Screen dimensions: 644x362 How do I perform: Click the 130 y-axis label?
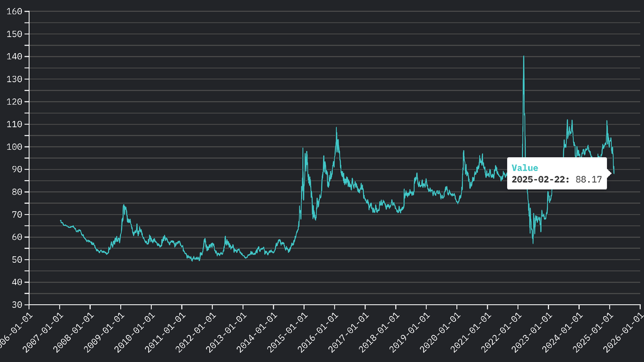coord(15,79)
